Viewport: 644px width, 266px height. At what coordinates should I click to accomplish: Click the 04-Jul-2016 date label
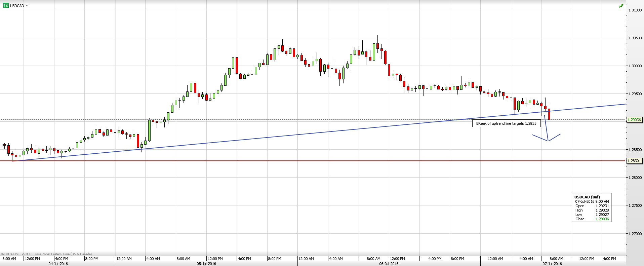(58, 264)
